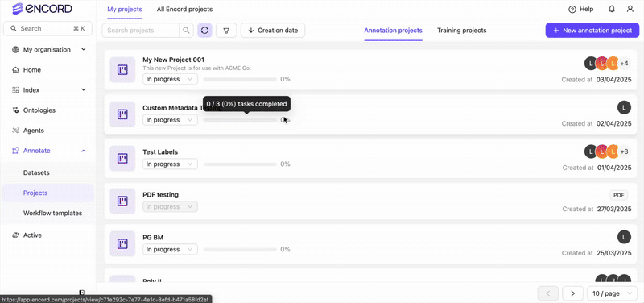Screen dimensions: 644x303
Task: Open notifications bell
Action: (x=612, y=9)
